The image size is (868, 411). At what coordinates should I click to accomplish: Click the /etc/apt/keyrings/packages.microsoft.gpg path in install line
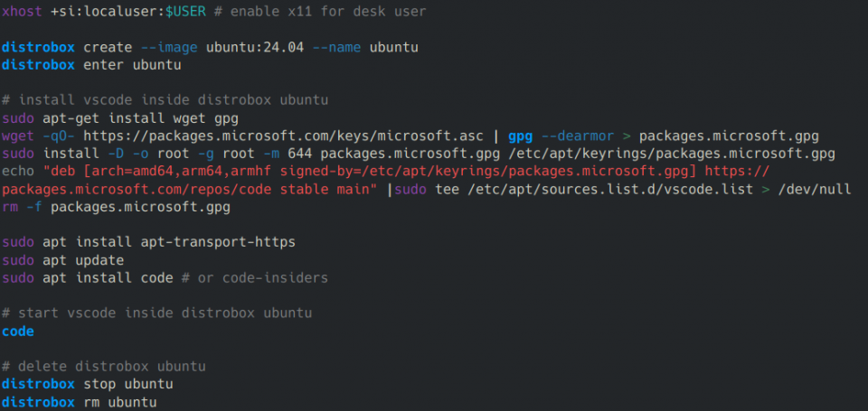point(671,154)
